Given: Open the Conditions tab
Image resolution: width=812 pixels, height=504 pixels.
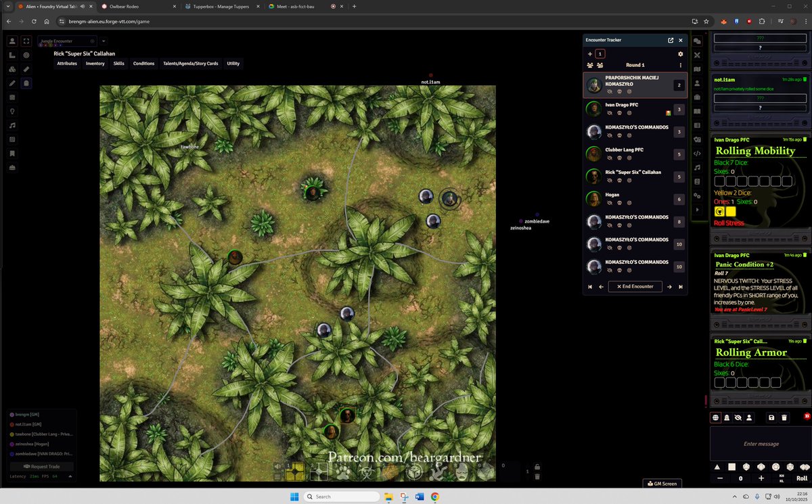Looking at the screenshot, I should [144, 64].
